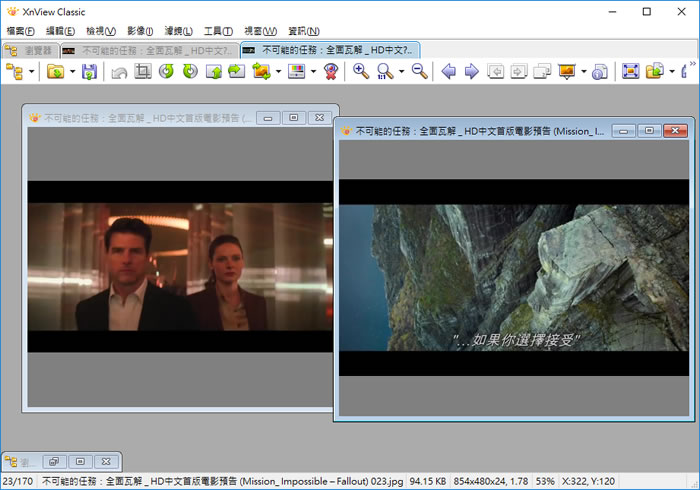Image resolution: width=700 pixels, height=490 pixels.
Task: Click the Tom Cruise movie still image
Action: coord(180,267)
